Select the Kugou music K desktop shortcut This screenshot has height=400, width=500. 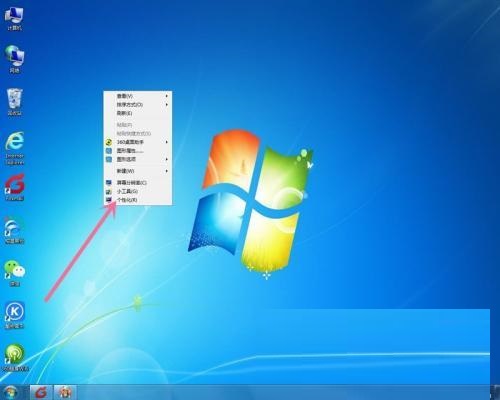(x=15, y=315)
